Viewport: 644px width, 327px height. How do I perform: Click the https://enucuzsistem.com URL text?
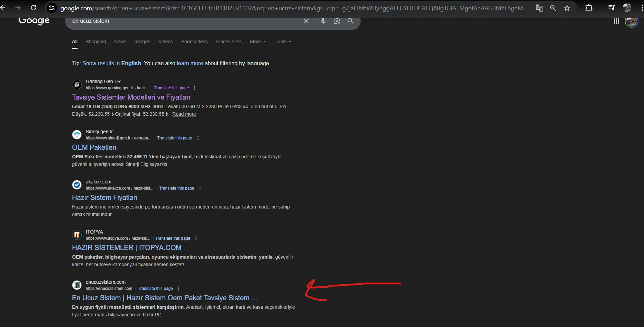click(x=109, y=289)
